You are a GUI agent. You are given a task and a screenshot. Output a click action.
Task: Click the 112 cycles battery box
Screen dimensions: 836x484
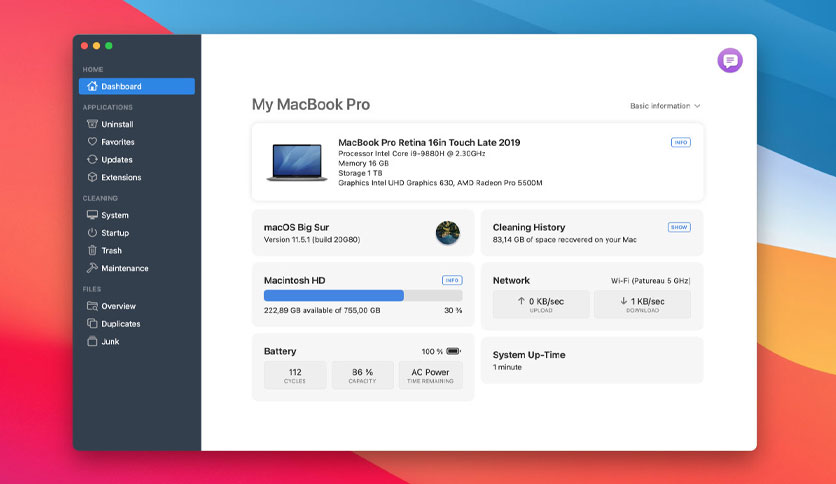tap(295, 375)
